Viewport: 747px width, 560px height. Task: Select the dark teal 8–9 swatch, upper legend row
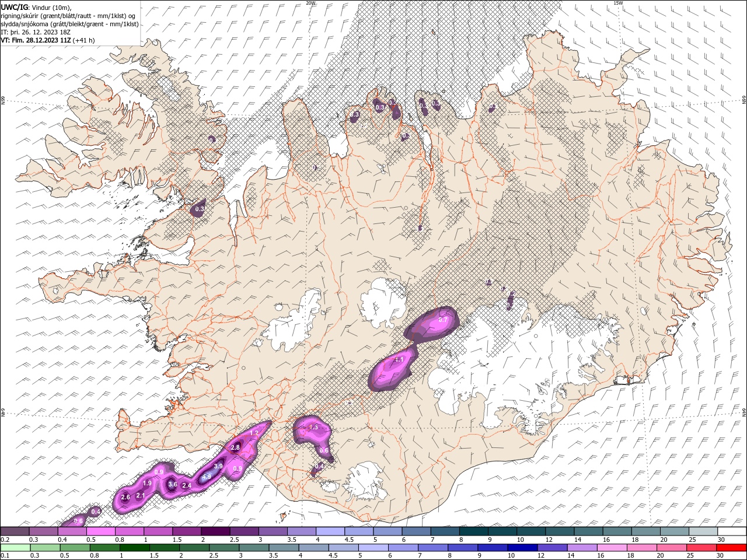473,531
